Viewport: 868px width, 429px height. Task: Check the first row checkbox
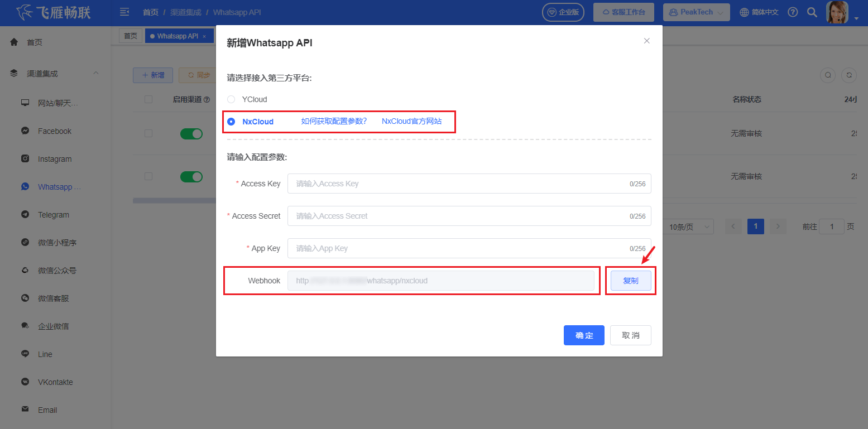tap(148, 134)
